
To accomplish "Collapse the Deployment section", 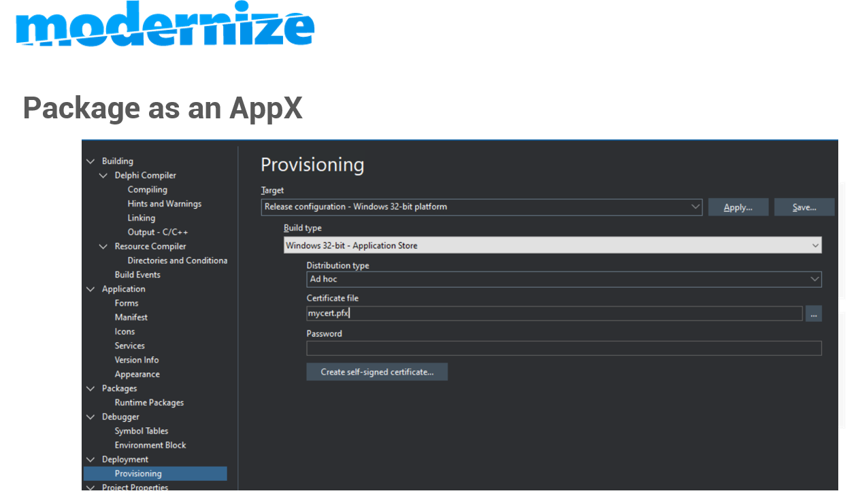I will 90,459.
